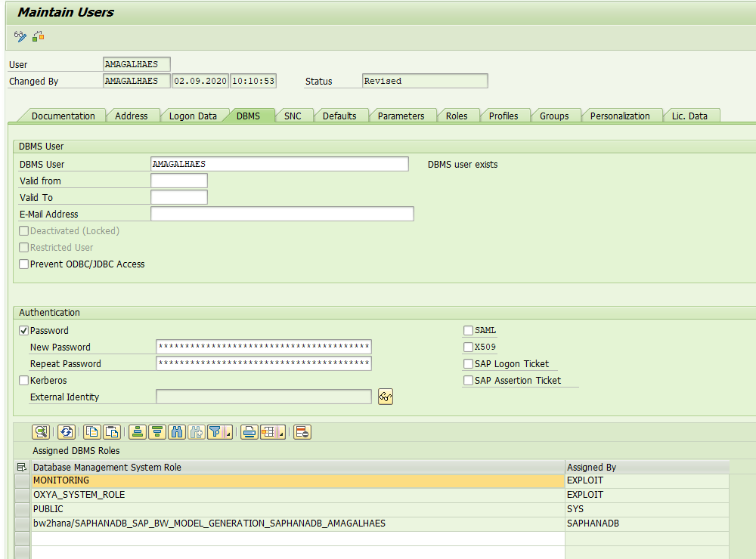Open the Profiles tab
The image size is (756, 559).
click(x=503, y=116)
